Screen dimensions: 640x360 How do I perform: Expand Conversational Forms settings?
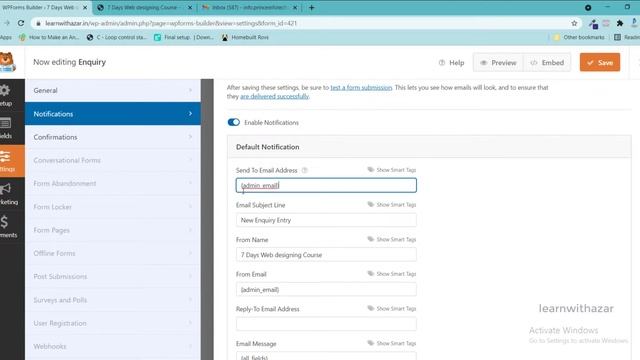[113, 160]
